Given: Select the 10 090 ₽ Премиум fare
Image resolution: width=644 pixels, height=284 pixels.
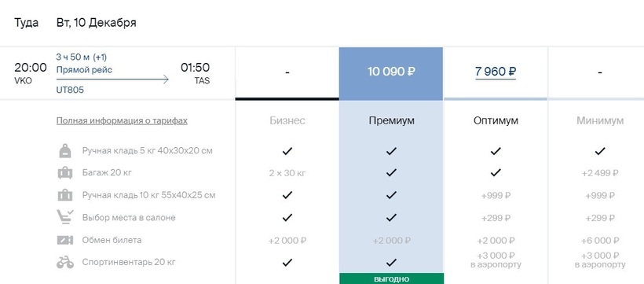Looking at the screenshot, I should pos(391,72).
